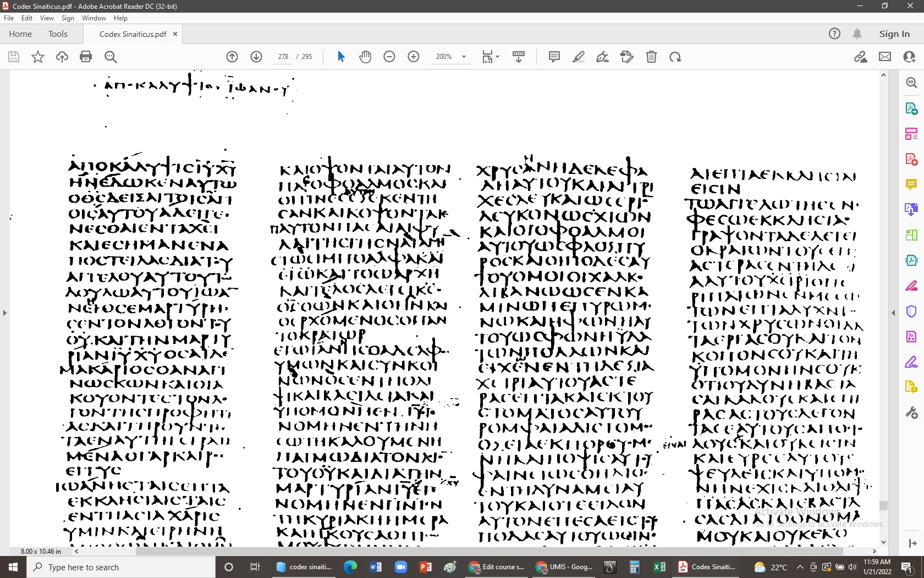This screenshot has height=578, width=924.
Task: Click the share with others icon
Action: pos(909,57)
